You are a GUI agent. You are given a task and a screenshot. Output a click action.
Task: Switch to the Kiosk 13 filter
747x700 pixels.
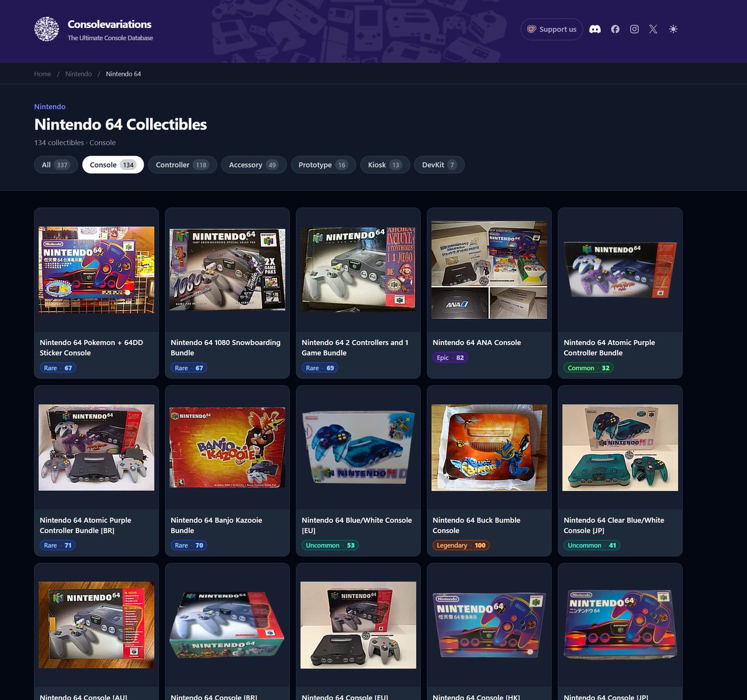click(x=385, y=165)
